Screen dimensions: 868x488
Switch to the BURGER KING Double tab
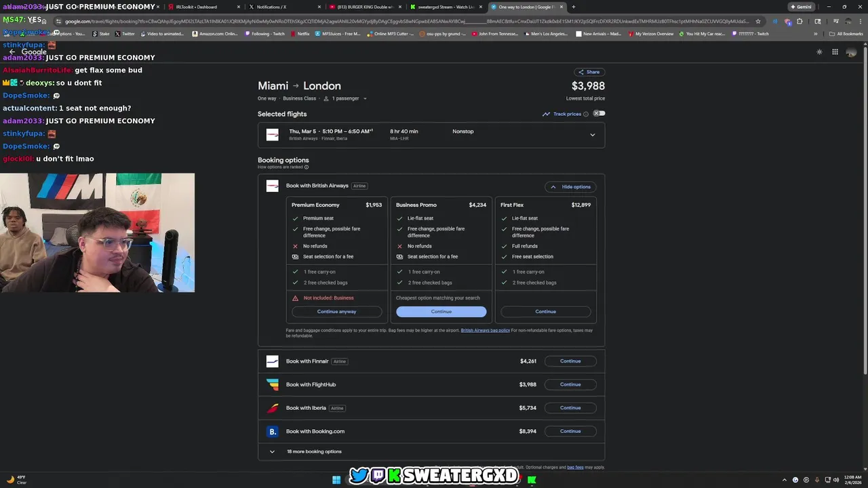tap(364, 7)
